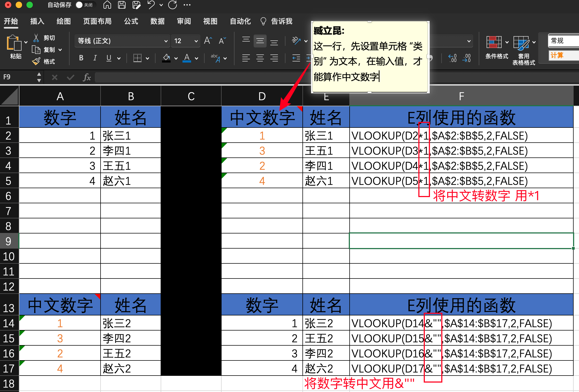579x392 pixels.
Task: Click the Format Painter brush icon
Action: point(36,61)
